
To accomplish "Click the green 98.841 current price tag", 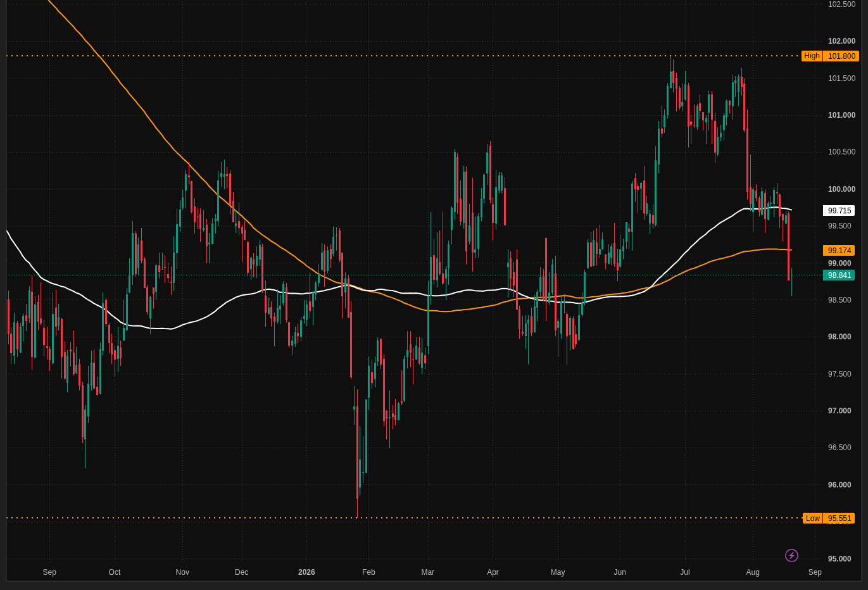I will [x=839, y=275].
